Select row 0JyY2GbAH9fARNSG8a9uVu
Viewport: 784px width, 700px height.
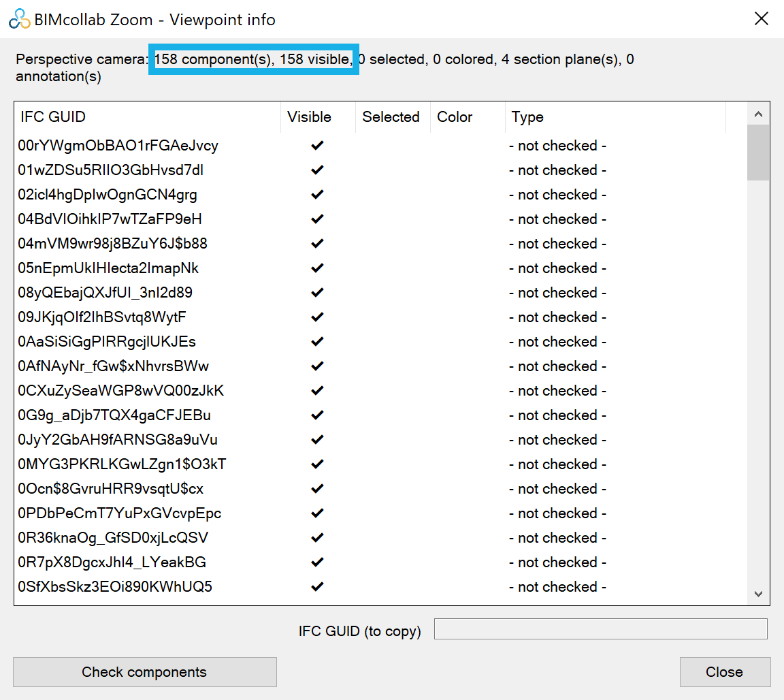click(380, 440)
